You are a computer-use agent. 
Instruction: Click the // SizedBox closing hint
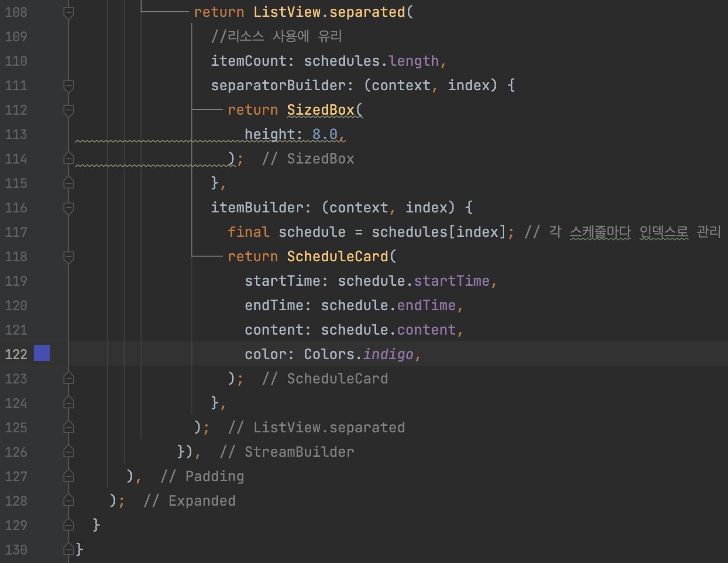click(308, 159)
